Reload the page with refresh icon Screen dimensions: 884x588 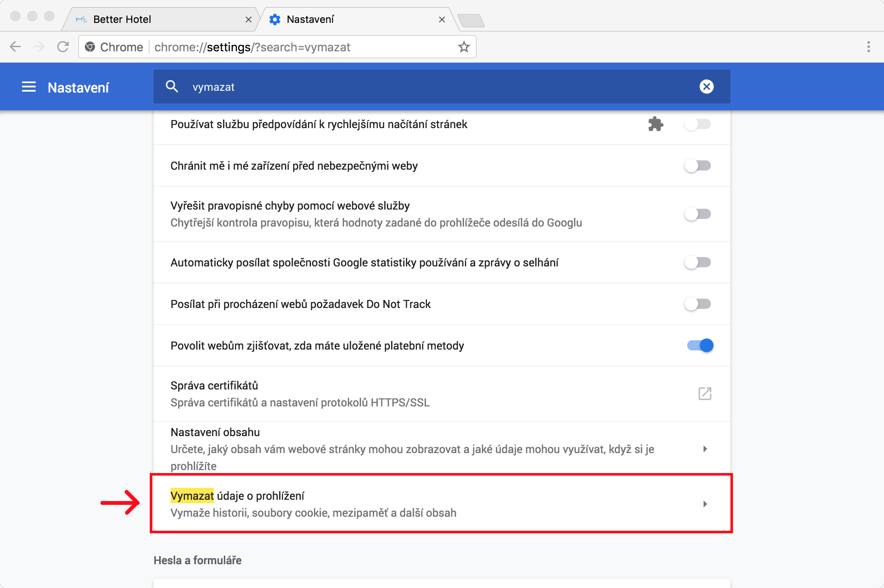[63, 47]
